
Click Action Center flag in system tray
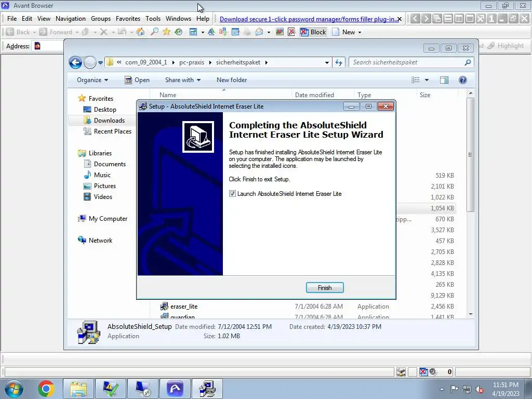454,389
